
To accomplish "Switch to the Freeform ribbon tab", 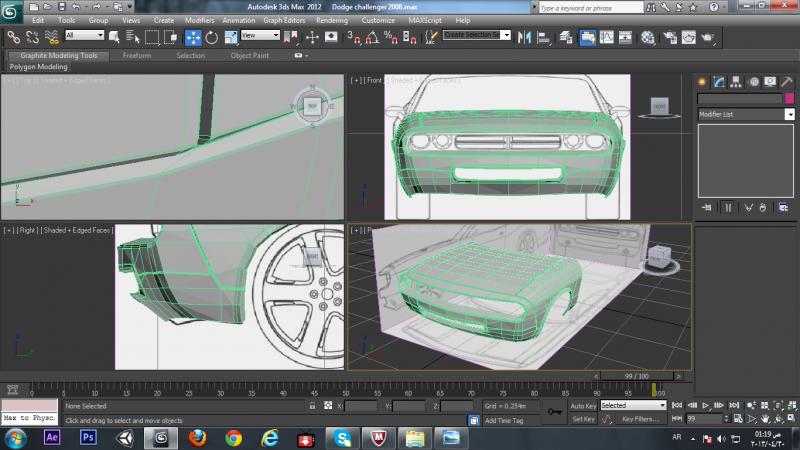I will pos(137,56).
